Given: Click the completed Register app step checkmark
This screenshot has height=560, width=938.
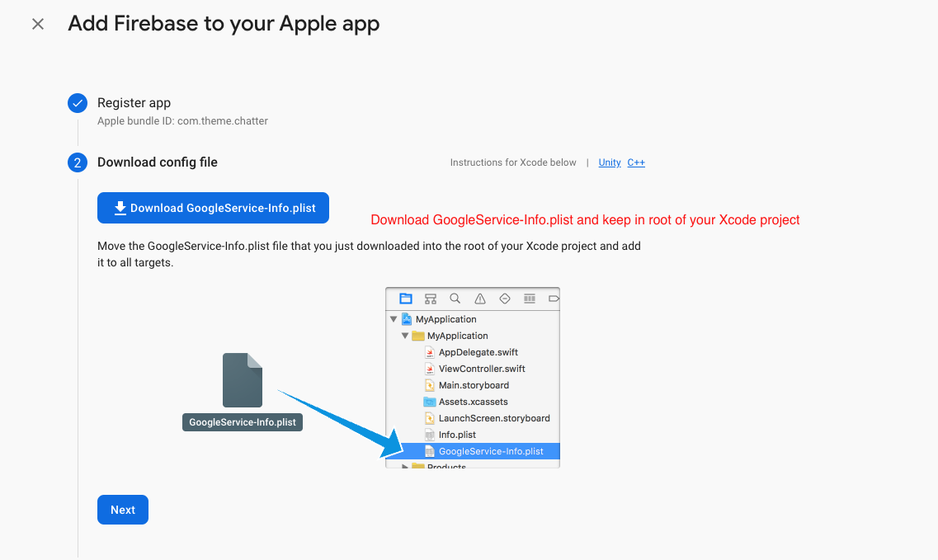Looking at the screenshot, I should click(78, 103).
